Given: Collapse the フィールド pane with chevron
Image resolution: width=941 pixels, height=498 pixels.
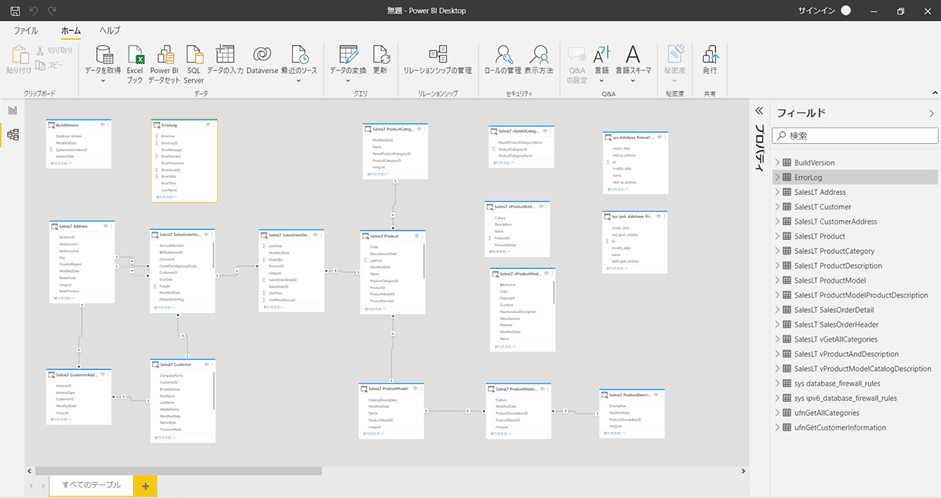Looking at the screenshot, I should tap(931, 113).
